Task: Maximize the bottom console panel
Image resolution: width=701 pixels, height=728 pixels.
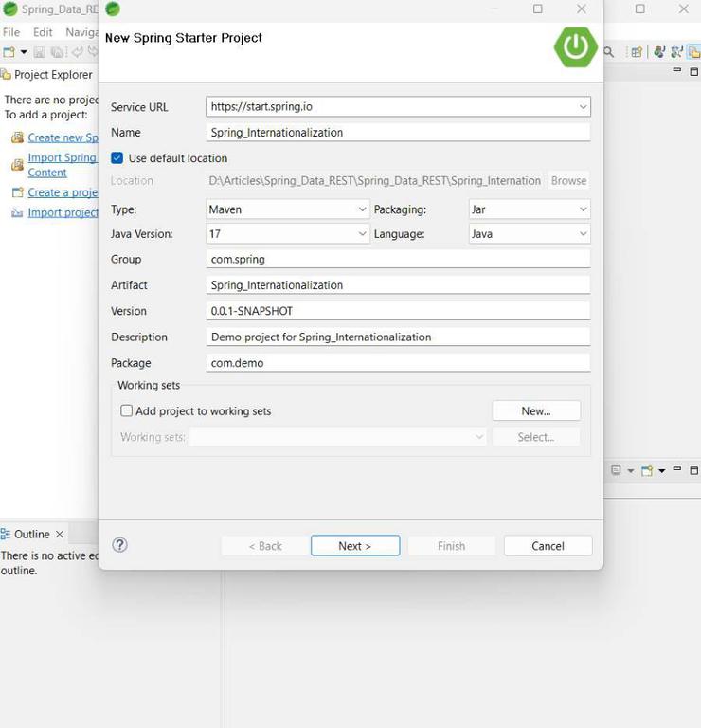Action: 694,471
